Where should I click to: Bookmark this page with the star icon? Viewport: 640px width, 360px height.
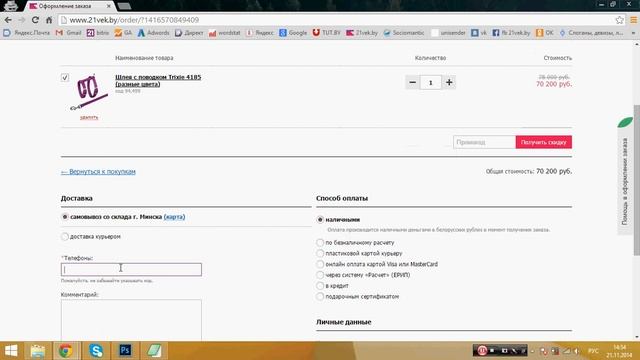620,20
